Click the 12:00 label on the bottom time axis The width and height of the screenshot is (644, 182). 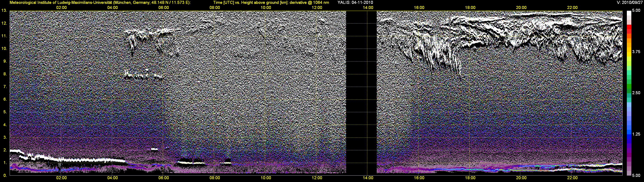[317, 178]
